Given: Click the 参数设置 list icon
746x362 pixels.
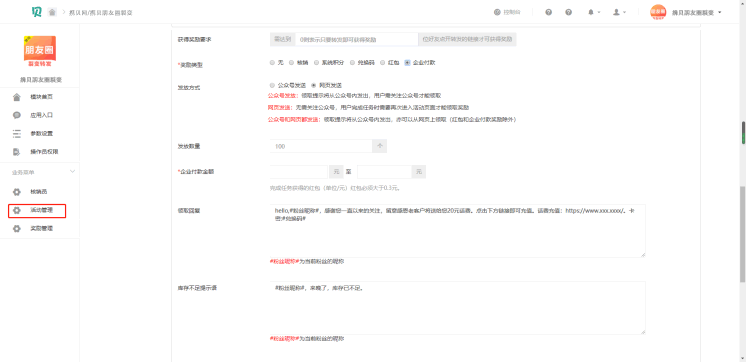Looking at the screenshot, I should coord(17,134).
